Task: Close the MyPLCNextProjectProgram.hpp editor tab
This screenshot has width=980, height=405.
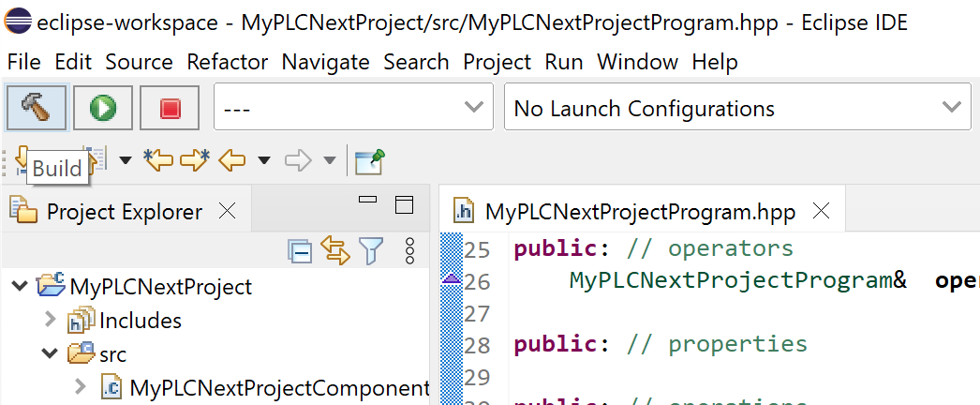Action: click(x=821, y=212)
